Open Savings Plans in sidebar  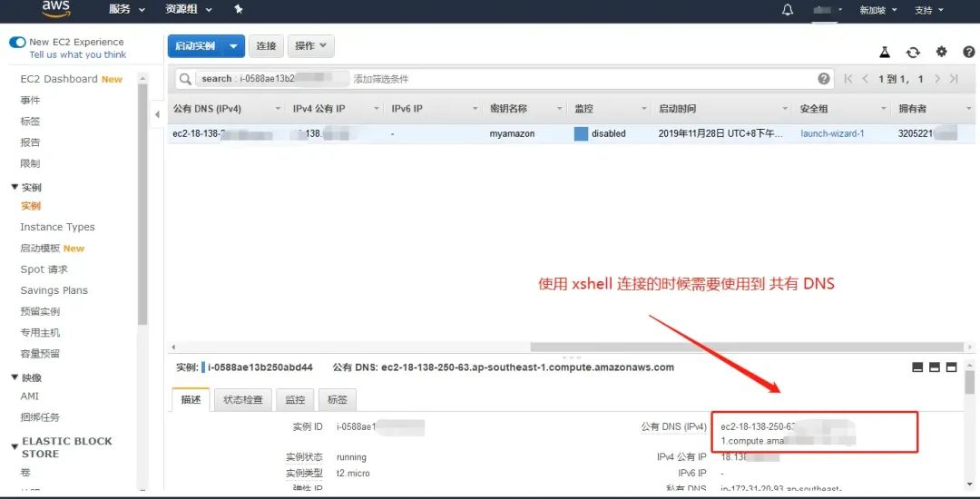(54, 290)
